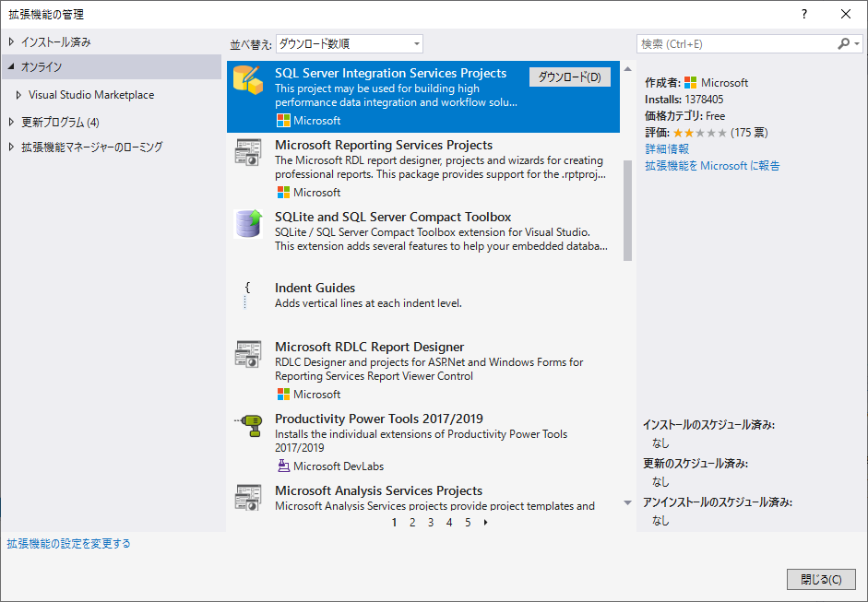Click the SQL Server Integration Services Projects icon
Image resolution: width=868 pixels, height=602 pixels.
(247, 81)
